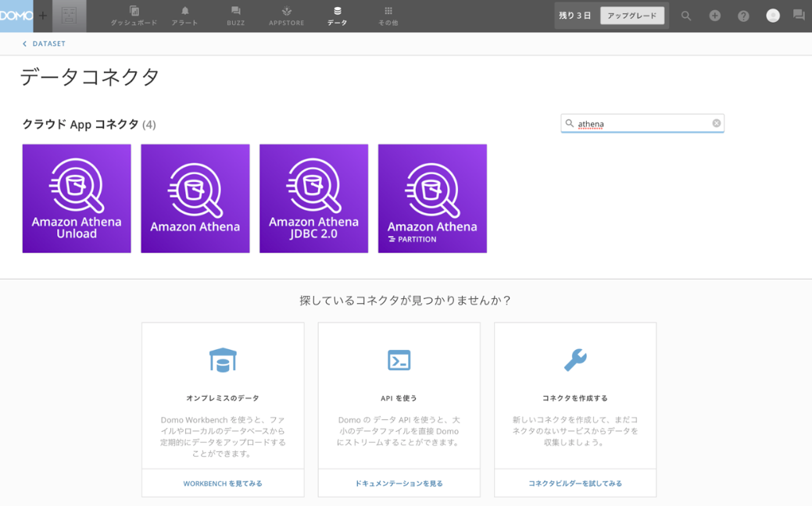Image resolution: width=812 pixels, height=506 pixels.
Task: Click the オンプレミスのデータ database icon
Action: coord(223,360)
